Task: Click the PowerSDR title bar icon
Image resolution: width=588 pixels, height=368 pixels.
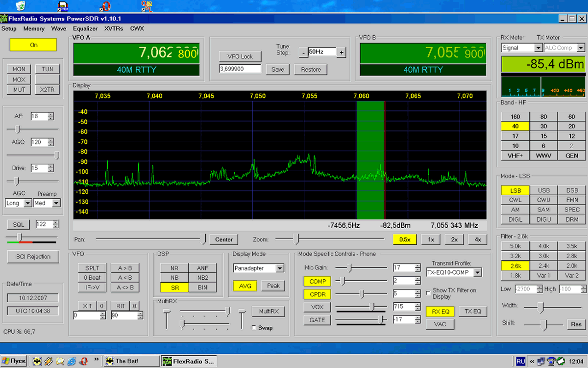Action: pos(4,19)
